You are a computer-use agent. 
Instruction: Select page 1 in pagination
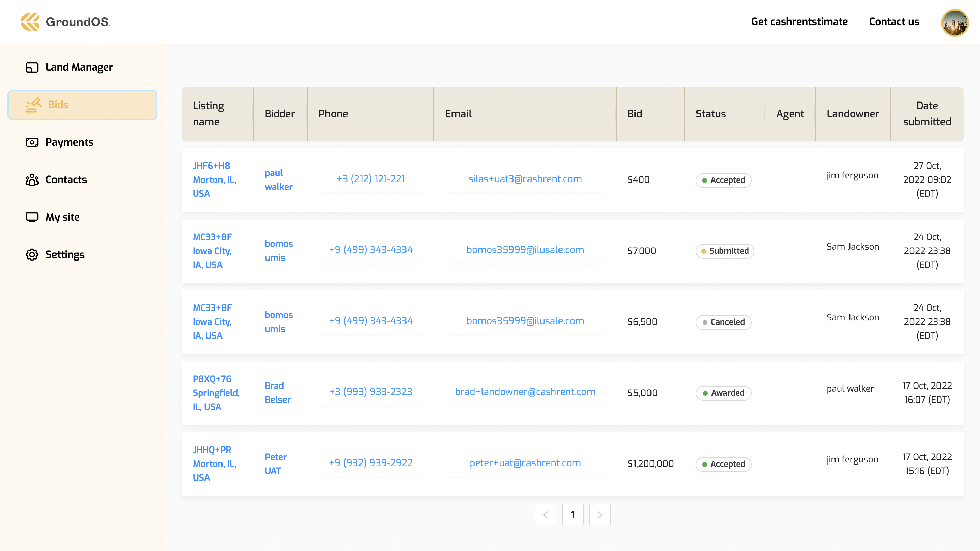[572, 515]
